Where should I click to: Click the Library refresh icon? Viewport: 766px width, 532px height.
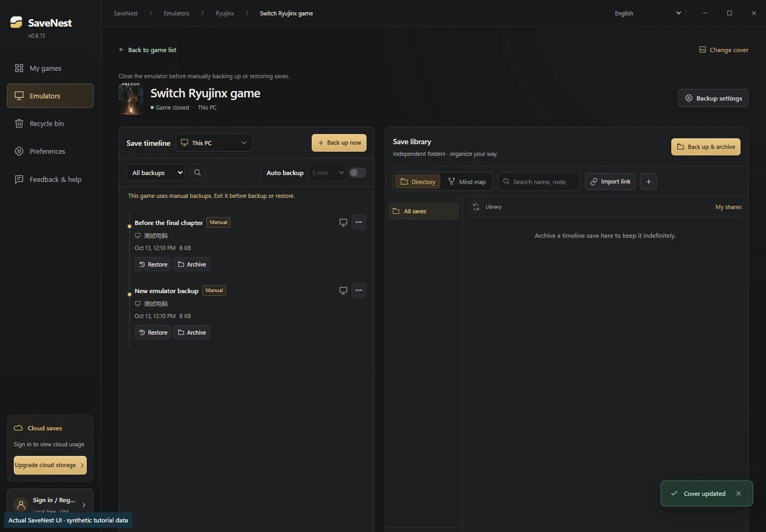pyautogui.click(x=476, y=207)
